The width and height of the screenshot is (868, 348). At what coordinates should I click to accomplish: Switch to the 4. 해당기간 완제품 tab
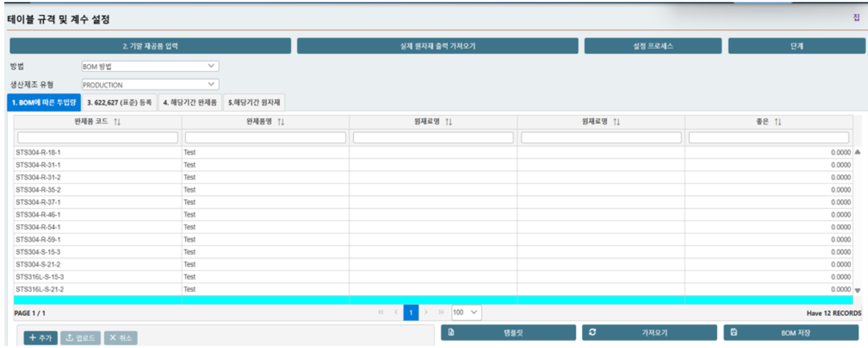coord(190,103)
